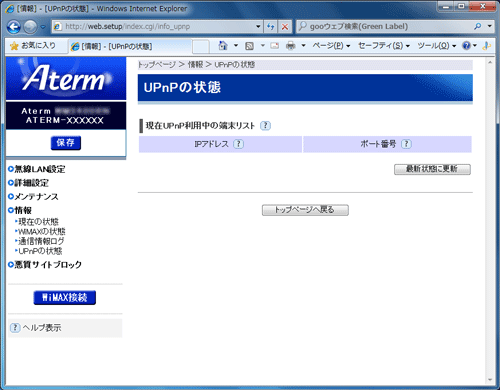
Task: Click the magnifier search icon
Action: (478, 26)
